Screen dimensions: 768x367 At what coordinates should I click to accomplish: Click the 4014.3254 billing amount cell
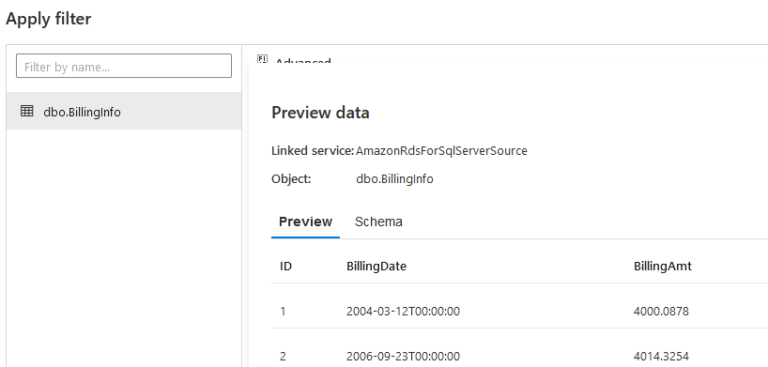(x=661, y=356)
